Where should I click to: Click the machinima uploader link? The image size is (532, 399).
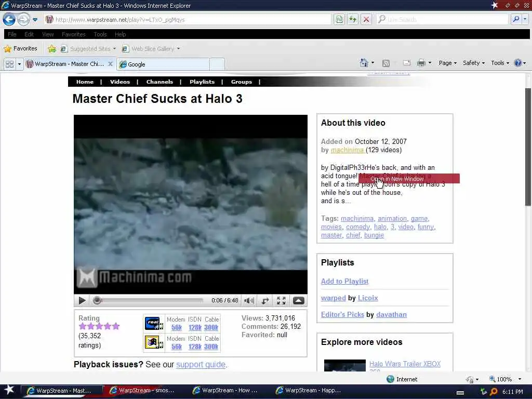point(347,150)
